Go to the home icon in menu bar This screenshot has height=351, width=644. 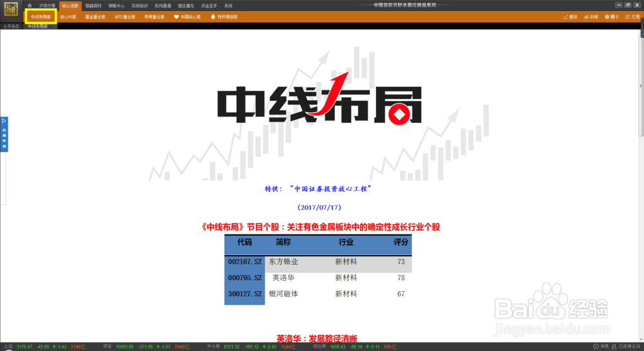click(x=30, y=6)
